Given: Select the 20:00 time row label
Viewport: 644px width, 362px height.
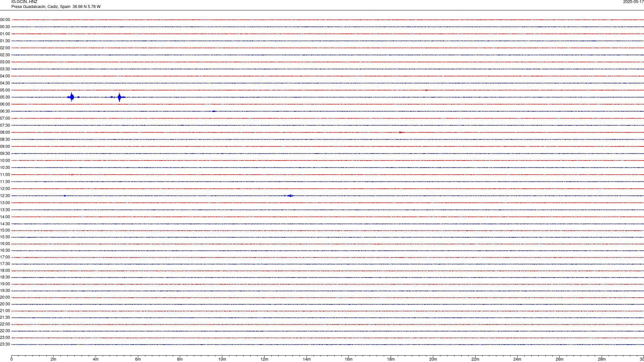Looking at the screenshot, I should pos(5,297).
